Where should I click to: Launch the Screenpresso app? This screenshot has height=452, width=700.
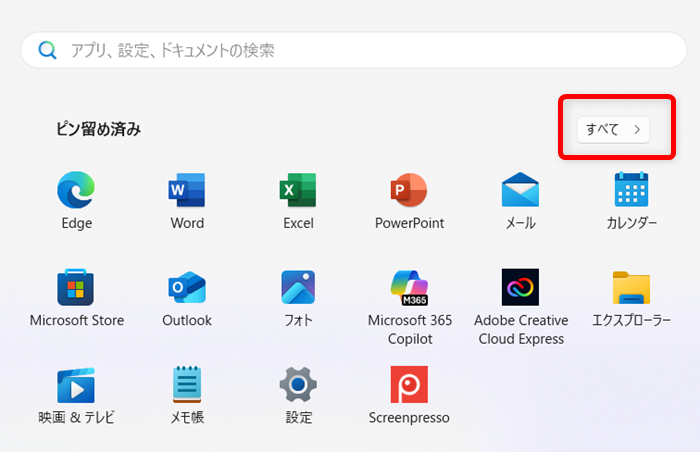pos(409,385)
